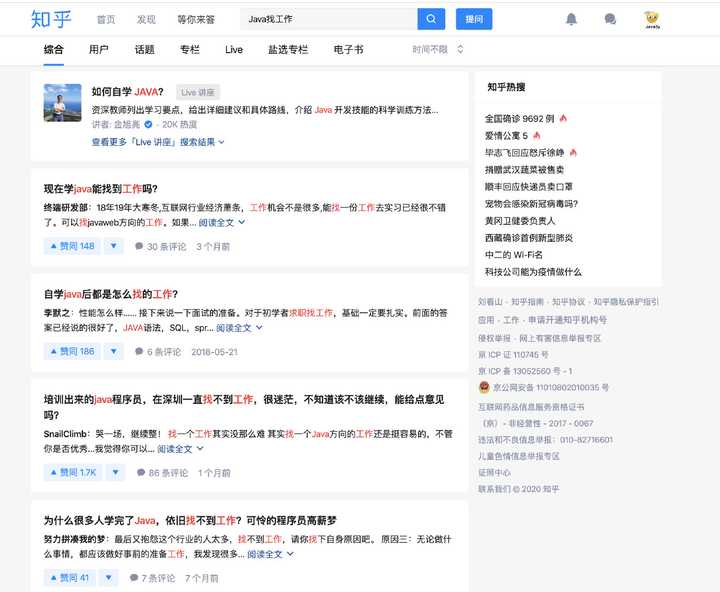Open the question about 培训出来的java程序员
This screenshot has height=592, width=720.
pos(244,407)
